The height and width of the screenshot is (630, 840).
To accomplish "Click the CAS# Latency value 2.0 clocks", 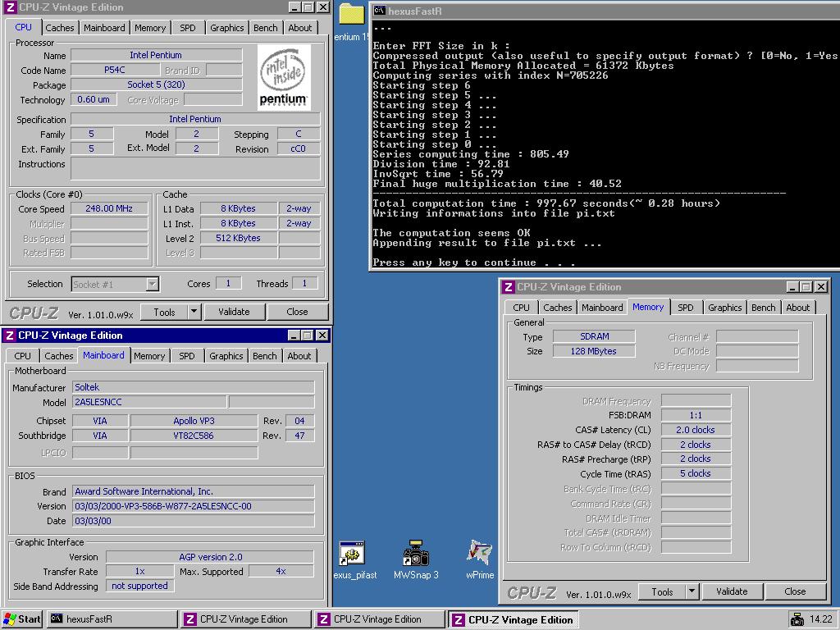I will [x=696, y=430].
